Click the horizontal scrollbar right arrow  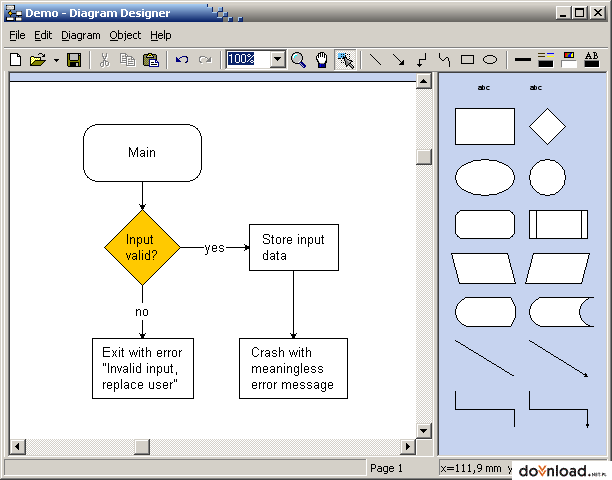pyautogui.click(x=408, y=446)
